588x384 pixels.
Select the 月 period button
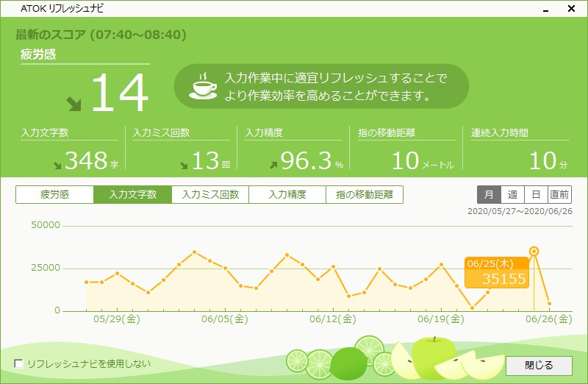click(489, 194)
